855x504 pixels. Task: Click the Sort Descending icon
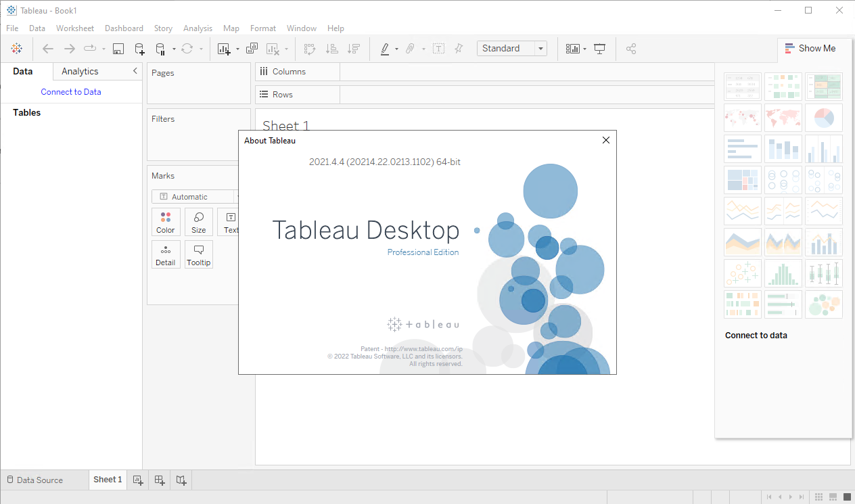(352, 49)
